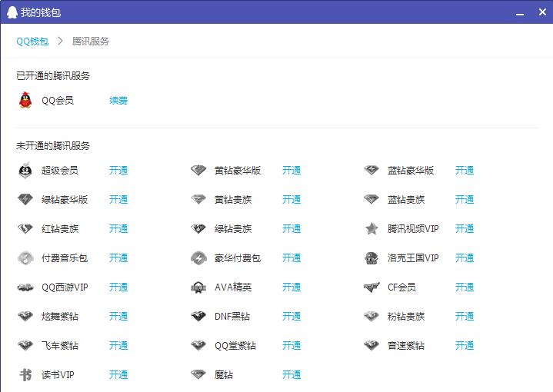Click the QQ西游VIP icon
This screenshot has width=553, height=392.
point(25,287)
